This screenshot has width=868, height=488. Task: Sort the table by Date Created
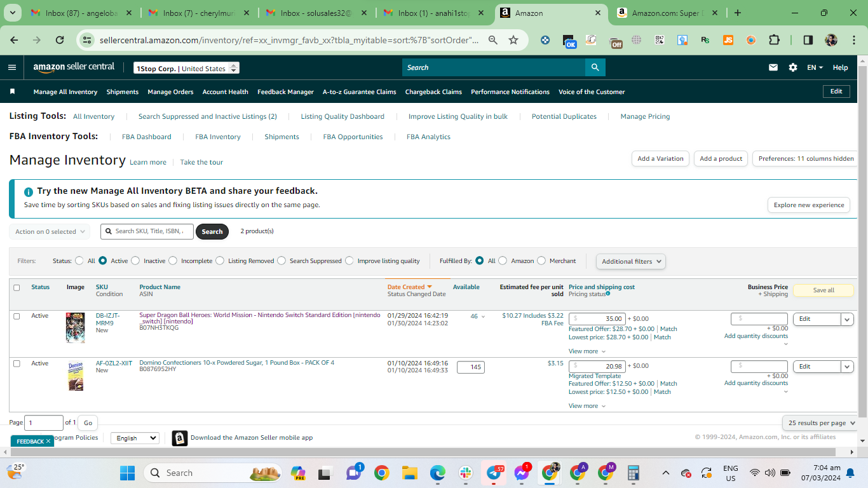[409, 287]
